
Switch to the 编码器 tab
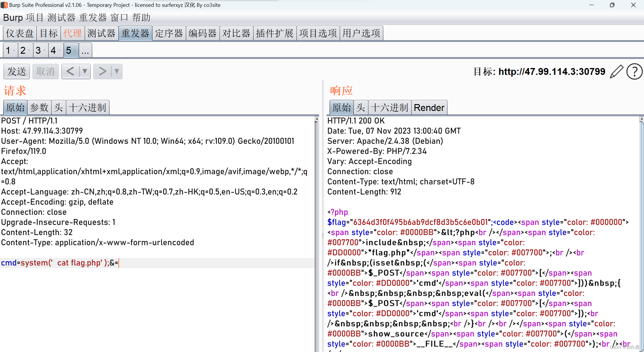tap(203, 33)
